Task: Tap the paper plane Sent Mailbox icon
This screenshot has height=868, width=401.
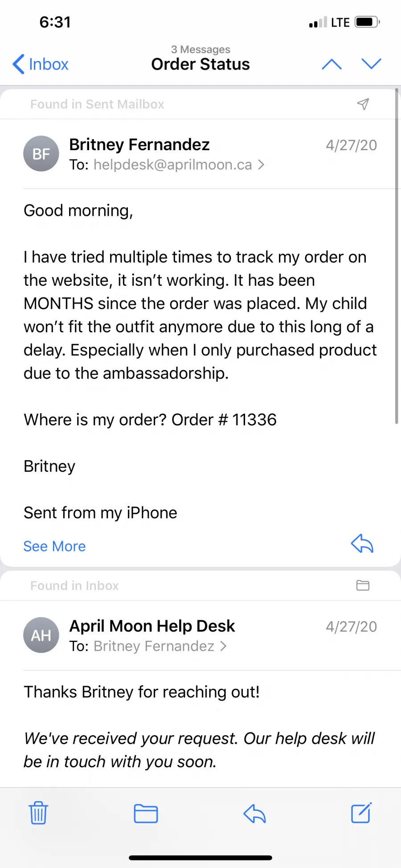Action: point(363,104)
